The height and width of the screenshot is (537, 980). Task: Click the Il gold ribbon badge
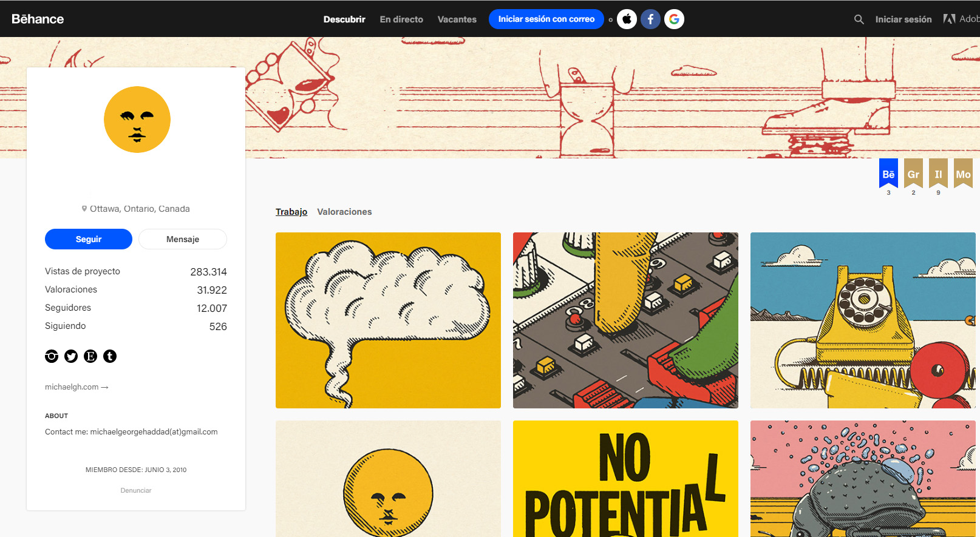[x=938, y=174]
